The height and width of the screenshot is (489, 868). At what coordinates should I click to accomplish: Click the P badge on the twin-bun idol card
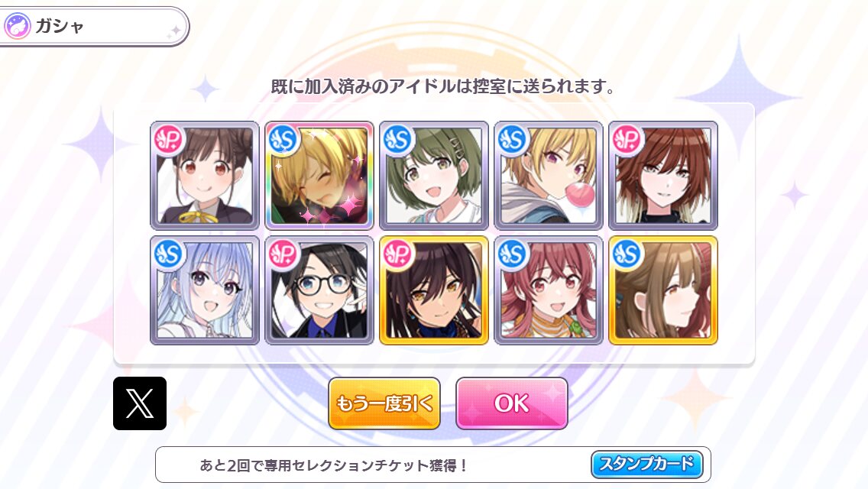point(169,139)
